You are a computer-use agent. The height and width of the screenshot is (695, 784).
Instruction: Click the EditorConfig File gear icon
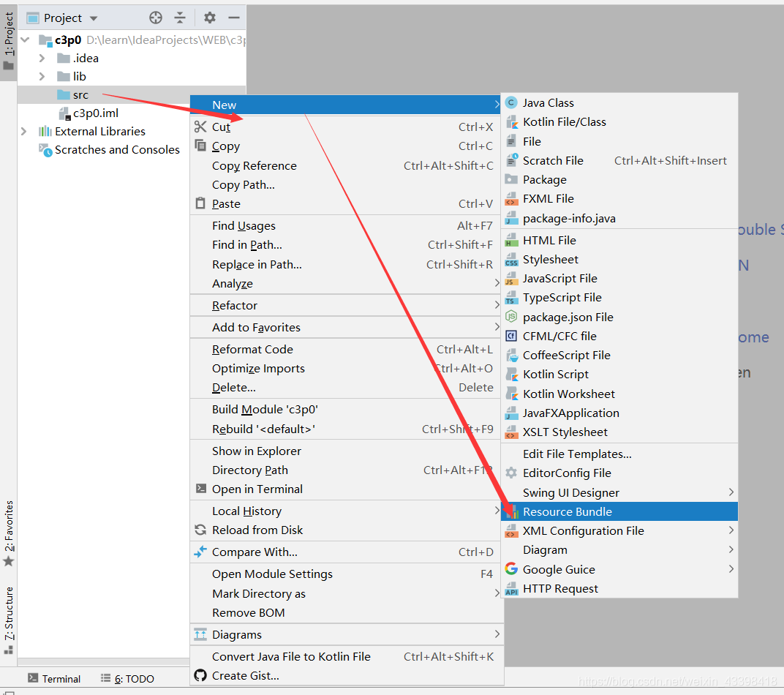tap(511, 473)
